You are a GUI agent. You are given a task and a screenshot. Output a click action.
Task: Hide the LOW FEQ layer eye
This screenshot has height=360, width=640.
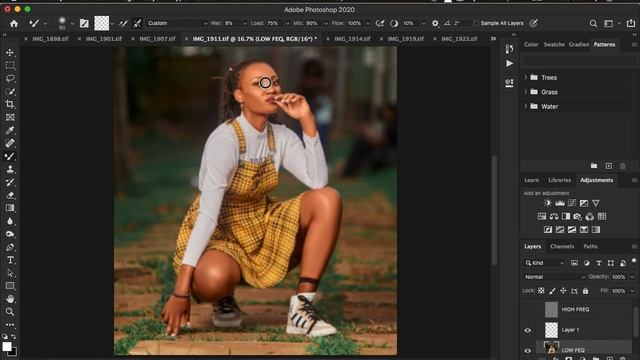[528, 350]
